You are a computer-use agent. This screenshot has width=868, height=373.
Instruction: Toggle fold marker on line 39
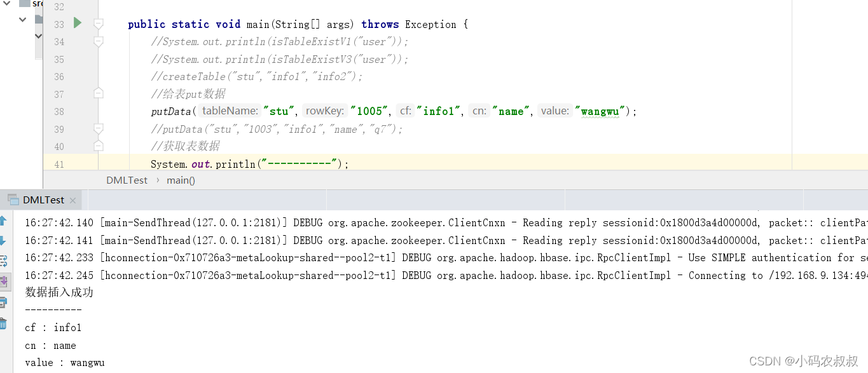(99, 129)
